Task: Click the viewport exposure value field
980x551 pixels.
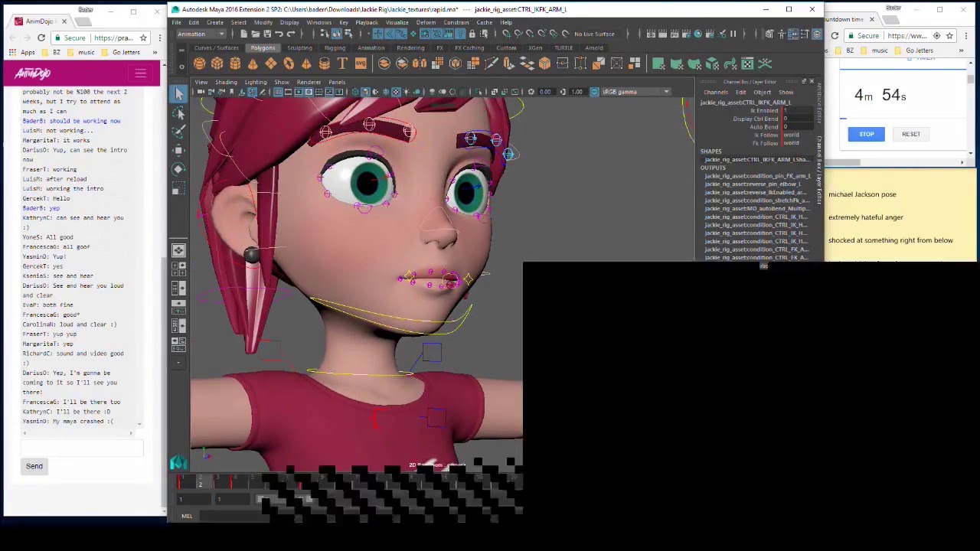Action: (x=545, y=92)
